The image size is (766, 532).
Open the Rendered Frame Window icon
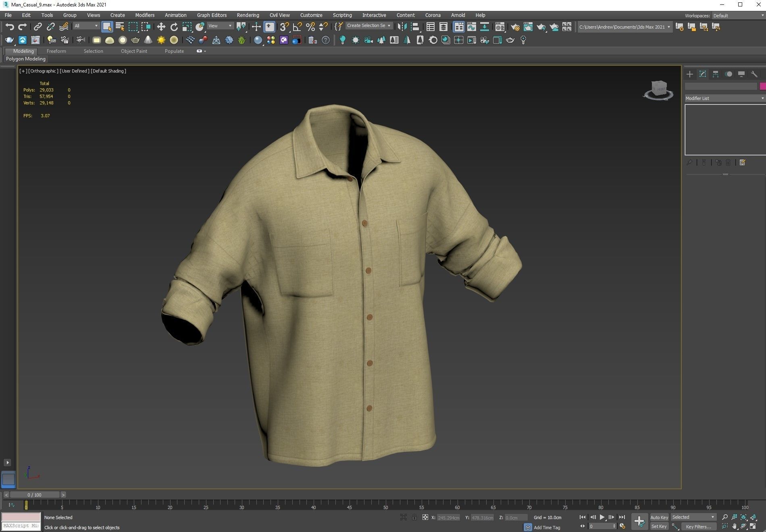pos(528,27)
